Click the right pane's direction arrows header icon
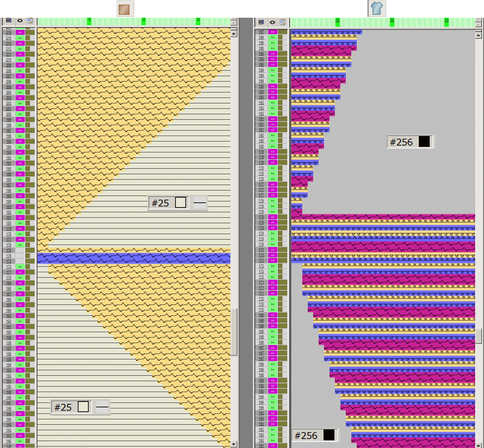Screen dimensions: 484x448 [x=272, y=22]
